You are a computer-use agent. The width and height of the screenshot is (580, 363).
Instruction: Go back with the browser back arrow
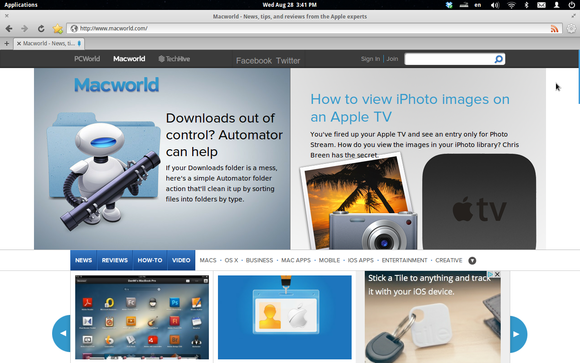pyautogui.click(x=9, y=28)
